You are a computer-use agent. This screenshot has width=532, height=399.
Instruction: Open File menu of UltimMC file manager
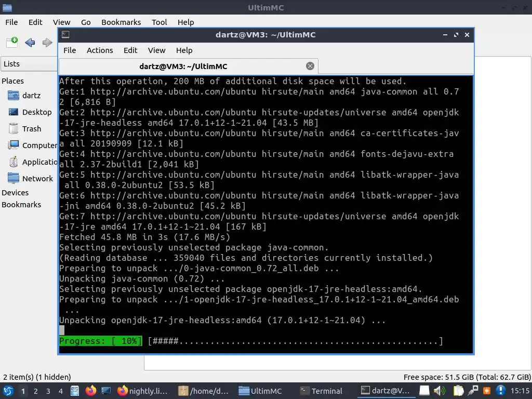[x=11, y=22]
